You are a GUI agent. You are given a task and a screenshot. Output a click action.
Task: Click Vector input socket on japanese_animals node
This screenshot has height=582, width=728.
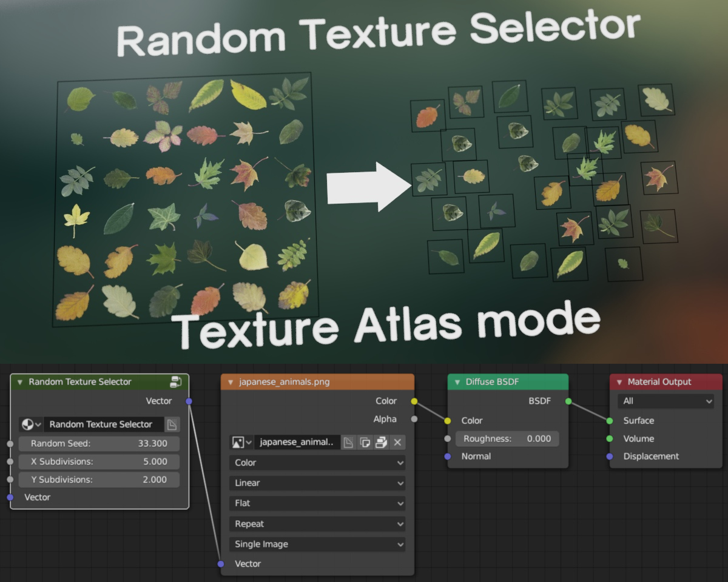tap(221, 564)
